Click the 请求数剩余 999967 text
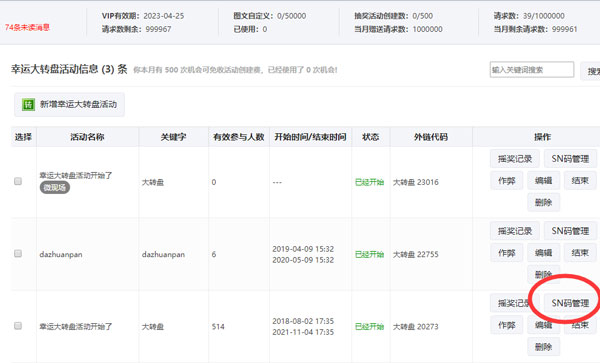This screenshot has width=600, height=363. [x=137, y=29]
